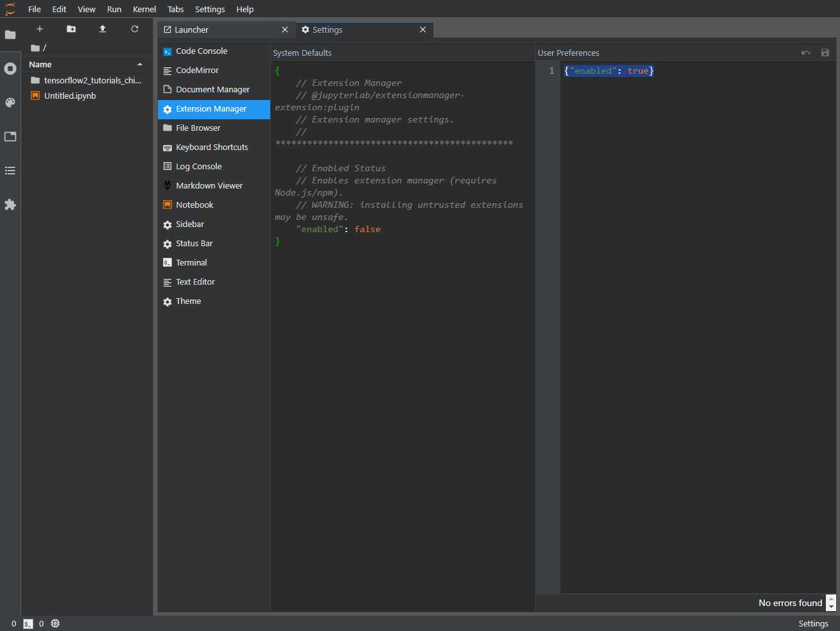
Task: Restore User Preferences to defaults
Action: 806,53
